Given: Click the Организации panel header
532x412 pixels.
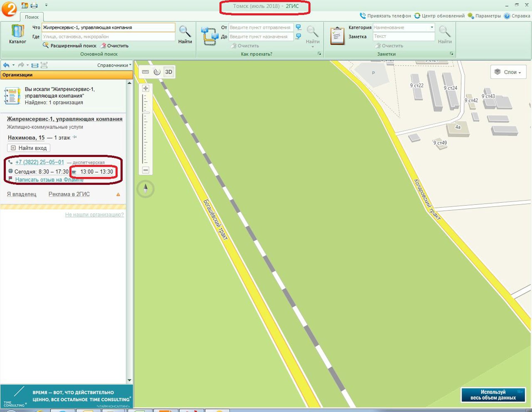Looking at the screenshot, I should click(x=66, y=75).
